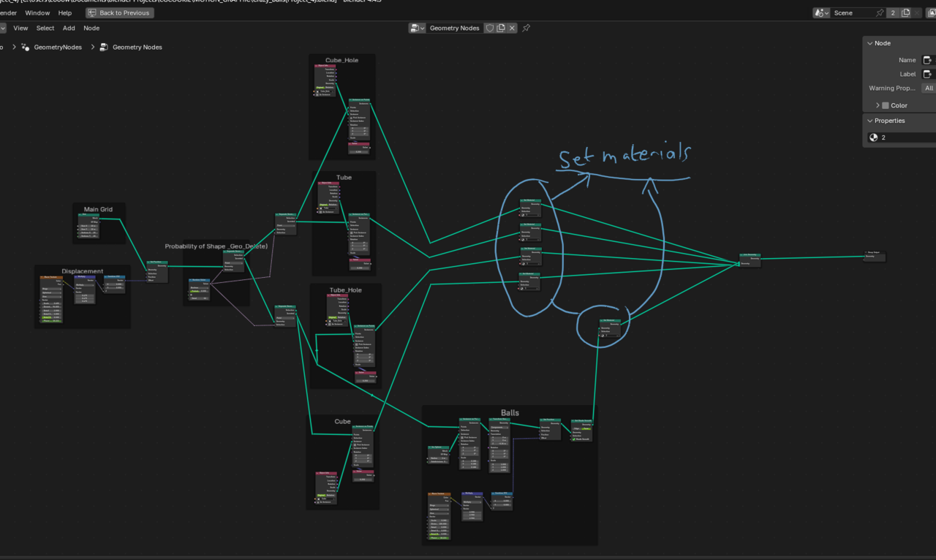This screenshot has width=936, height=560.
Task: Open the material selector showing 2
Action: 901,137
